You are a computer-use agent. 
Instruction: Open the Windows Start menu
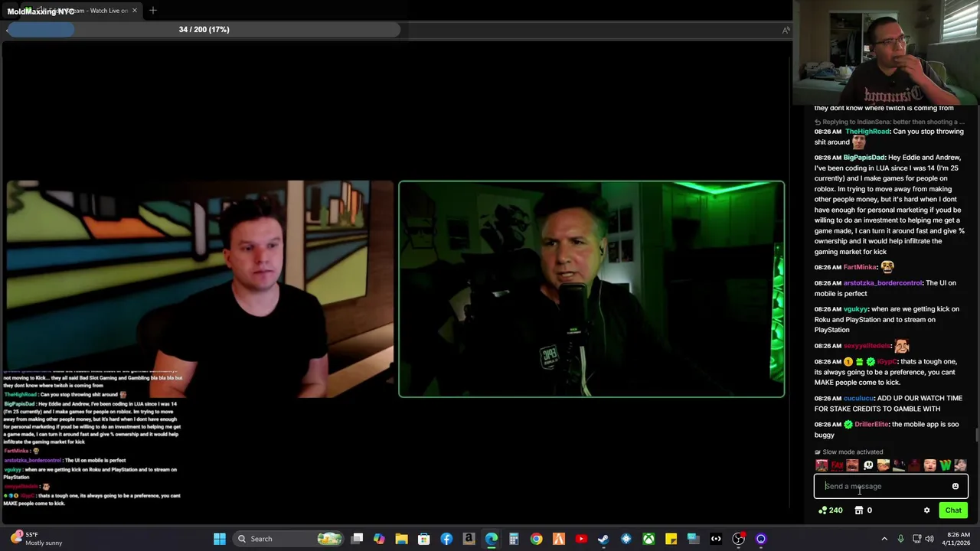220,539
